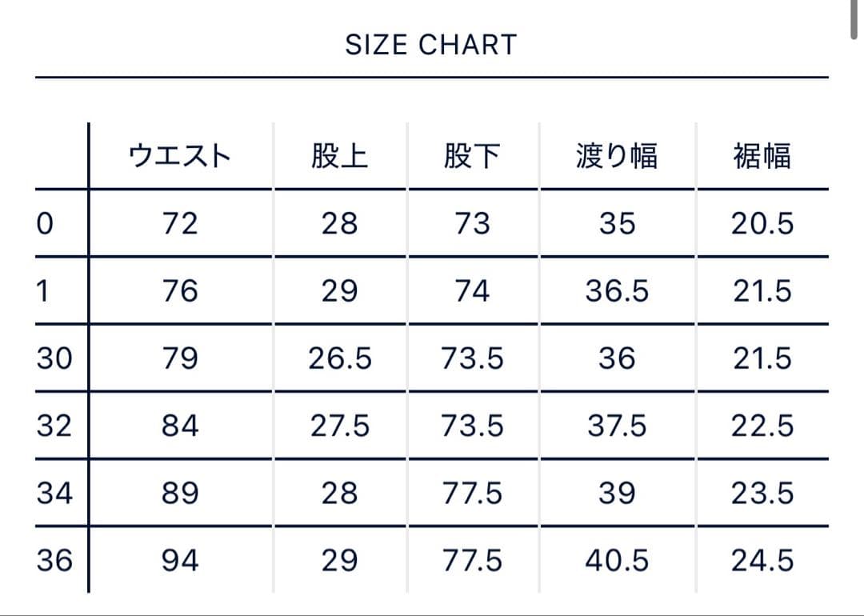Screen dimensions: 864x616
Task: Click hem width 23.5 for size 34
Action: coord(762,493)
